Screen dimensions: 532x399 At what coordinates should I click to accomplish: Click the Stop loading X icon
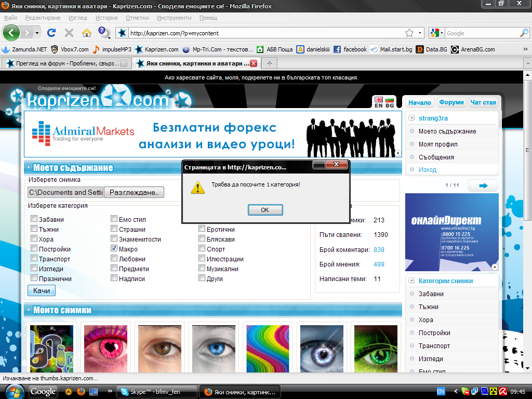pos(69,33)
